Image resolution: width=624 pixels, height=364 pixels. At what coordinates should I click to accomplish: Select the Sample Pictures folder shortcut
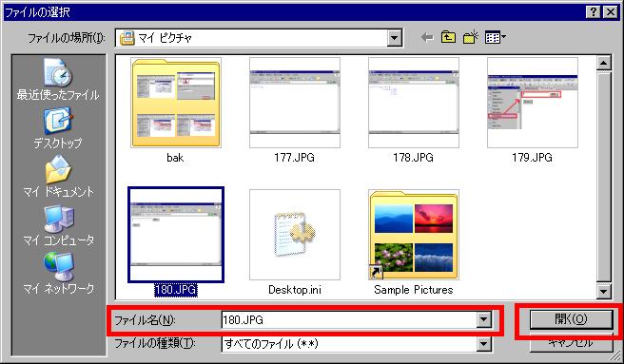[414, 242]
